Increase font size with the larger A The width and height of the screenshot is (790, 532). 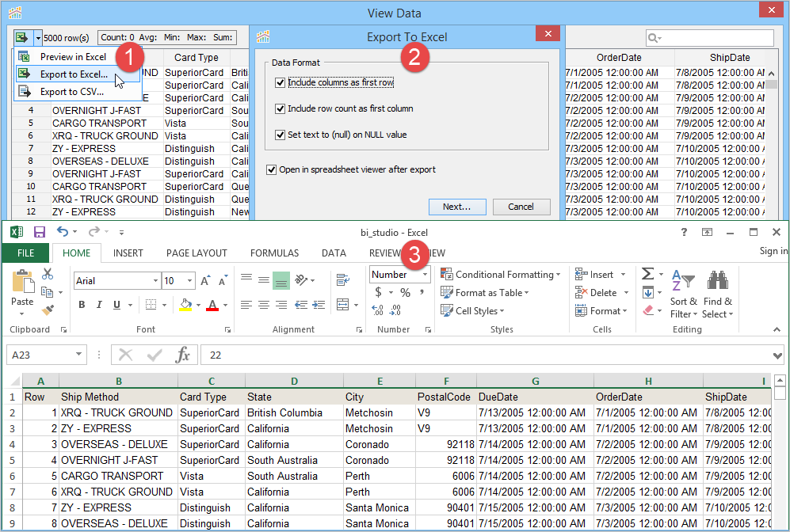click(x=205, y=281)
